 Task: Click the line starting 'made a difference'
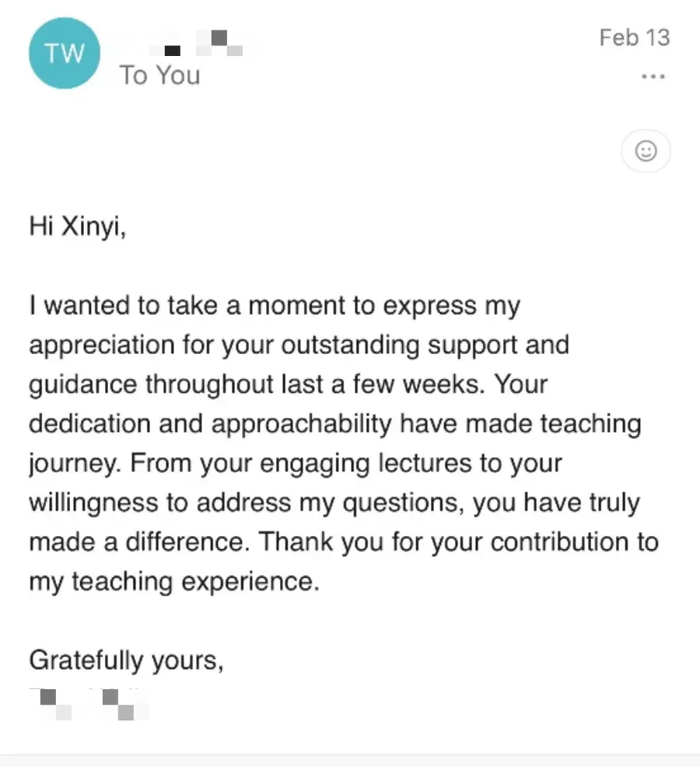[344, 542]
